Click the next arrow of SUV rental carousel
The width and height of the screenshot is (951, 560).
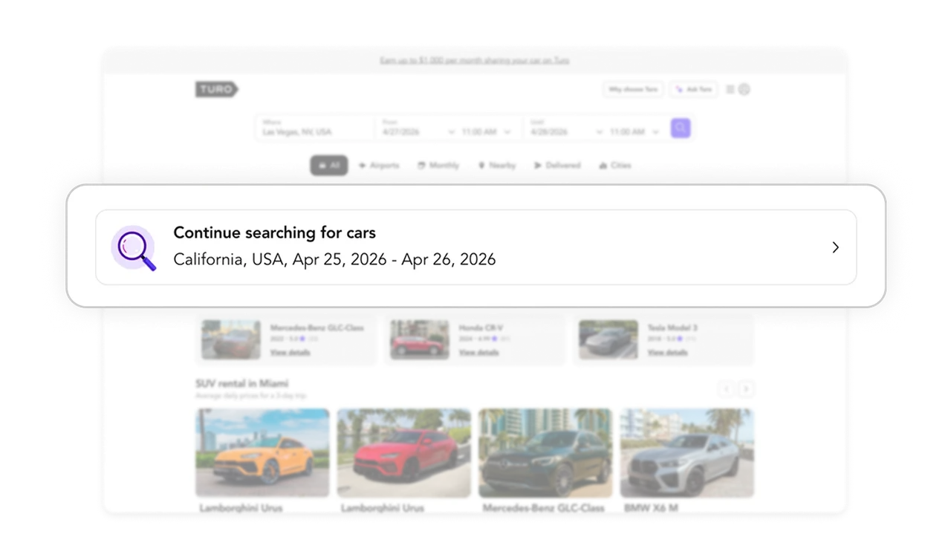click(746, 389)
